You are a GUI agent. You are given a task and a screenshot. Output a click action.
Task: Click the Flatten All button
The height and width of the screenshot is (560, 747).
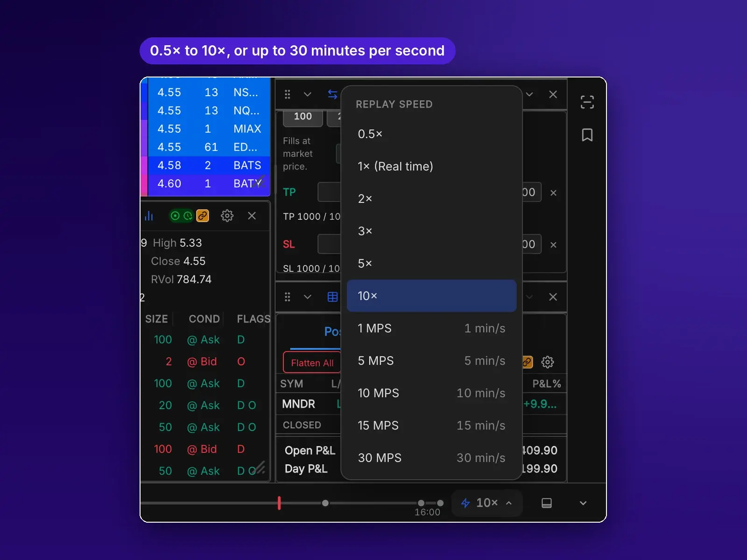coord(312,363)
